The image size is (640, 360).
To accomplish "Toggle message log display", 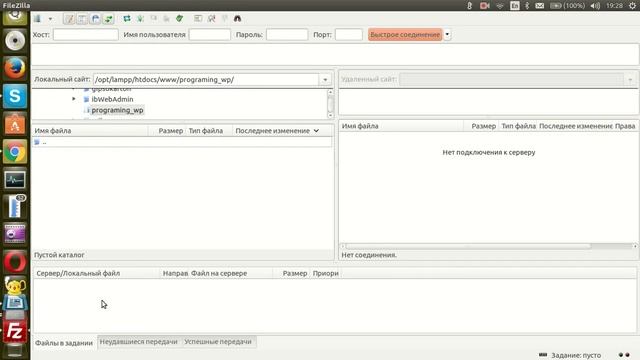I will click(x=69, y=19).
